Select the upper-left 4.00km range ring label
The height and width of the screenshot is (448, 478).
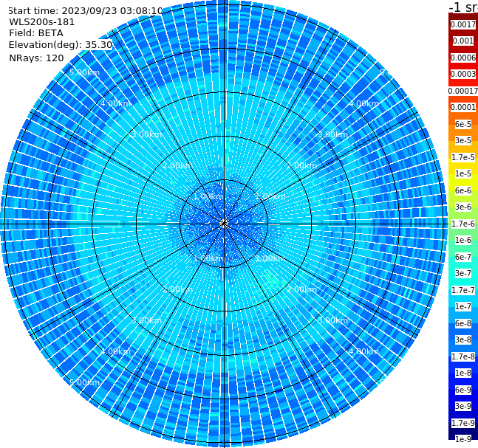click(115, 103)
